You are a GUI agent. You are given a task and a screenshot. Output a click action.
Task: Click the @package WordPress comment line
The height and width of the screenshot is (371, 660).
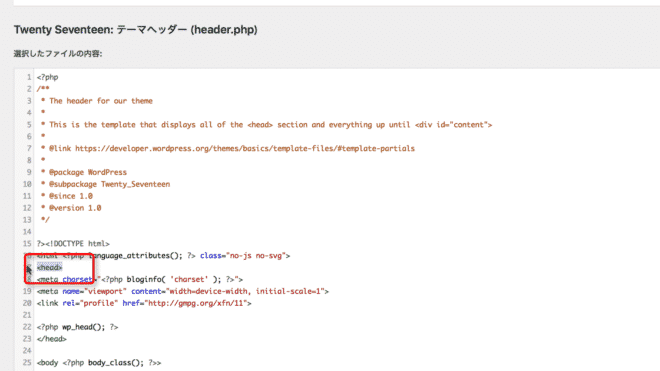[84, 172]
